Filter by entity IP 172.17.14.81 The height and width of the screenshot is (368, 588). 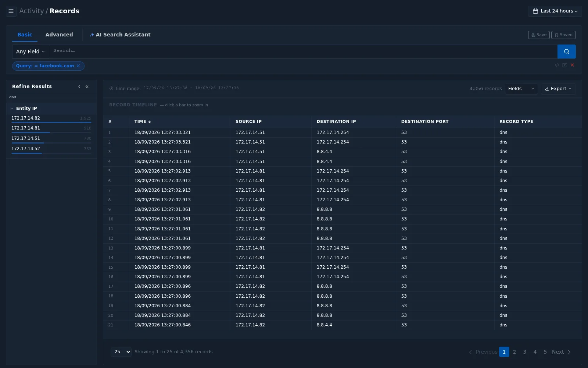[51, 128]
